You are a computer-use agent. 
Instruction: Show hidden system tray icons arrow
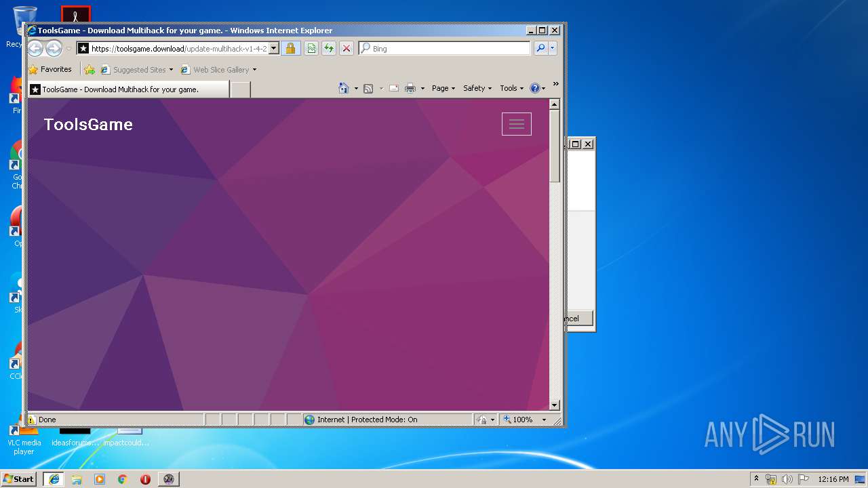point(756,479)
